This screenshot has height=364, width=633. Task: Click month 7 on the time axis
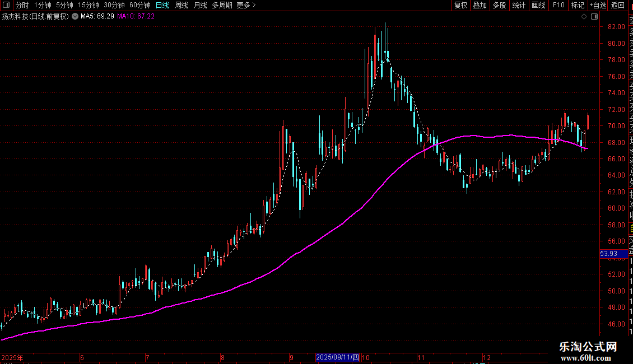(x=147, y=357)
